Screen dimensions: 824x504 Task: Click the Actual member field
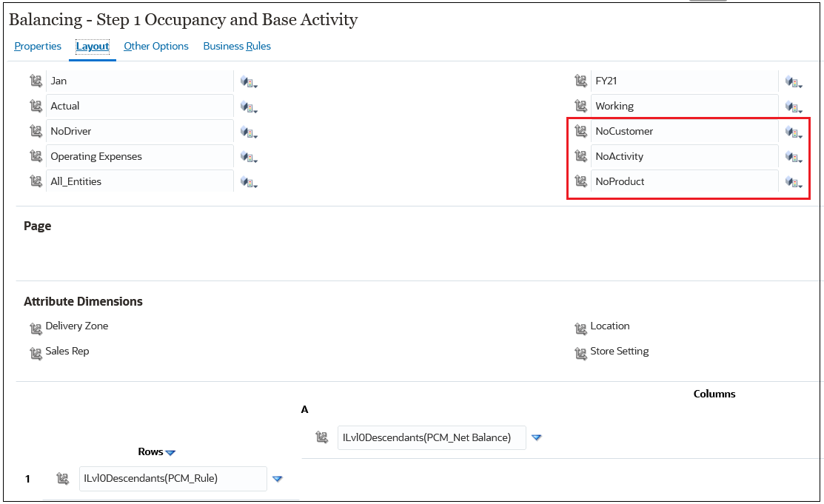coord(140,106)
